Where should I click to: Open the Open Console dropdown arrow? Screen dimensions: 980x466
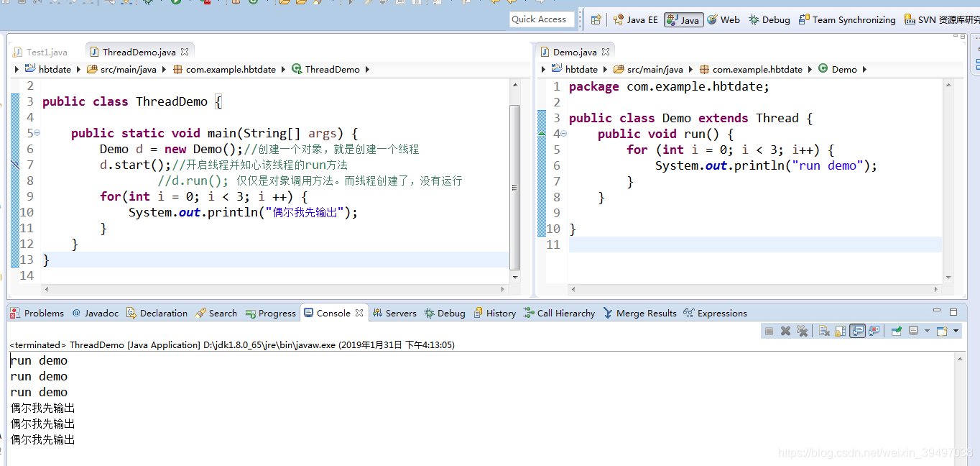[956, 331]
